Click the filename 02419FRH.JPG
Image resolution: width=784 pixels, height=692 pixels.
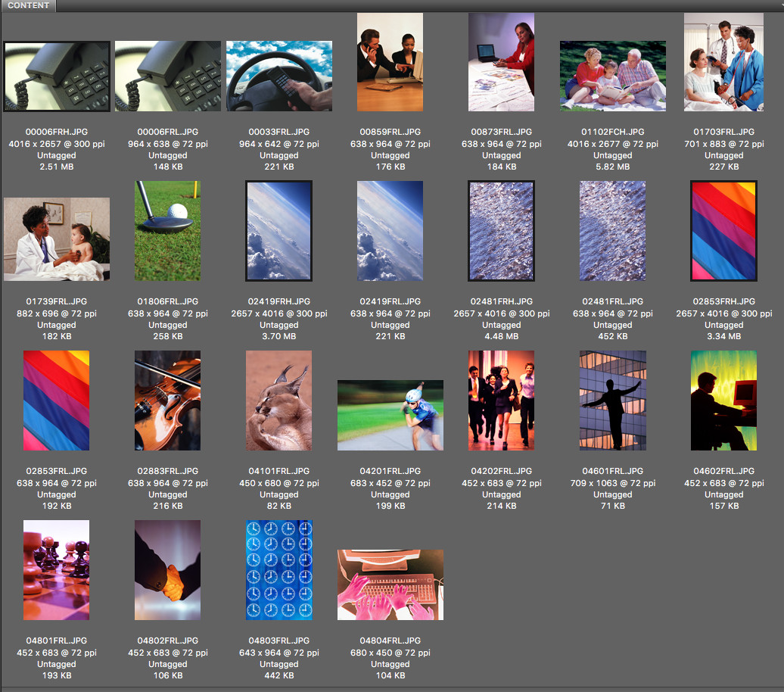point(279,302)
